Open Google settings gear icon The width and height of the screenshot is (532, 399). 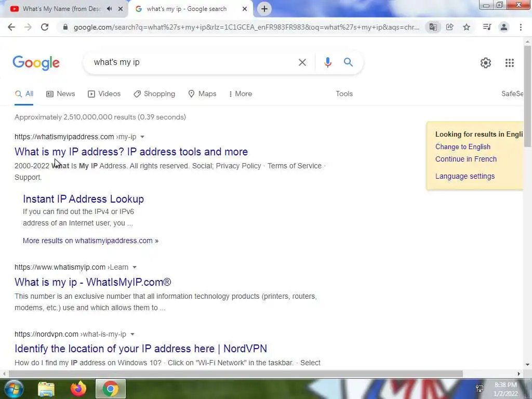coord(486,63)
